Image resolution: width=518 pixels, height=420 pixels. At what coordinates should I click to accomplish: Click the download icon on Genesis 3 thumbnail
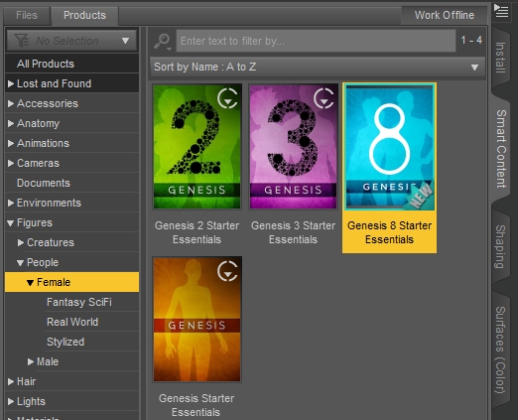324,98
